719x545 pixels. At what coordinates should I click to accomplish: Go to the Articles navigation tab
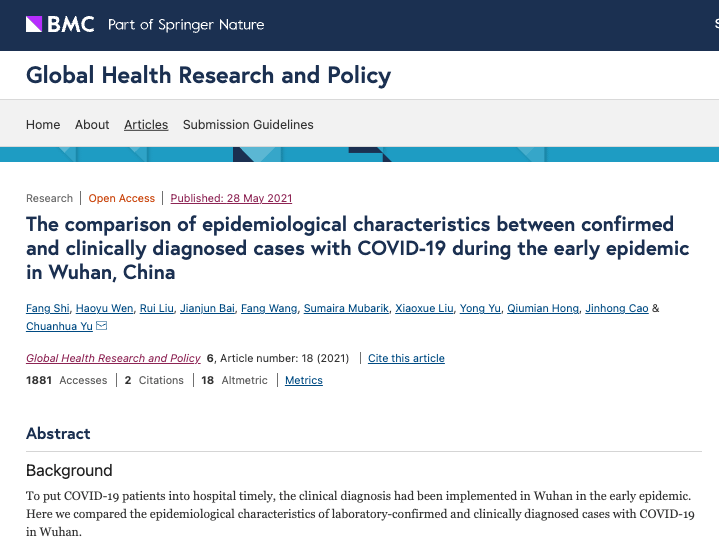coord(146,125)
